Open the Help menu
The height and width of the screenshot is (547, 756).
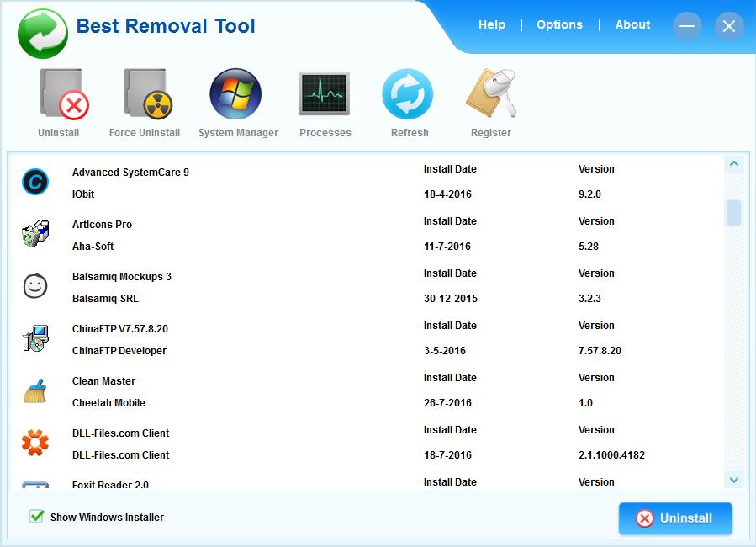click(492, 24)
